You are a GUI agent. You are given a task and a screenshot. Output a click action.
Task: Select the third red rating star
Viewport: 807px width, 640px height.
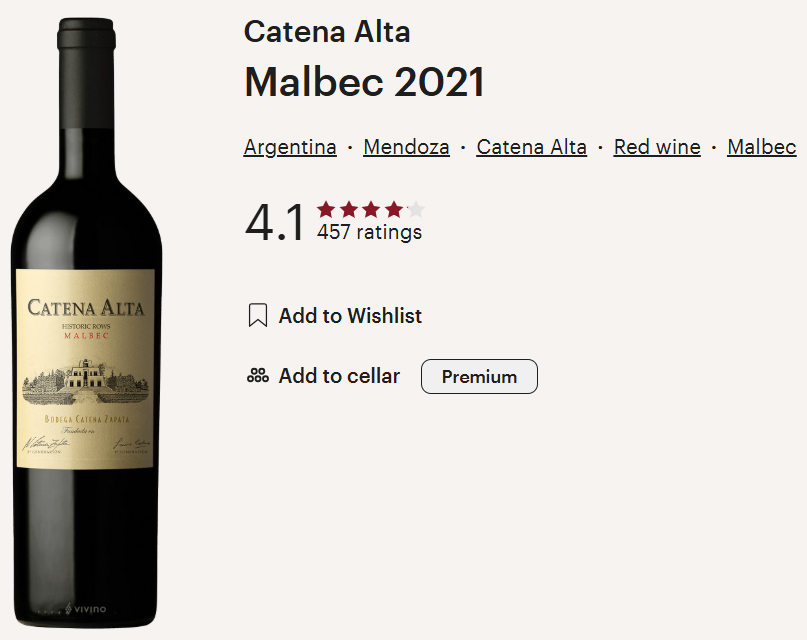coord(371,209)
